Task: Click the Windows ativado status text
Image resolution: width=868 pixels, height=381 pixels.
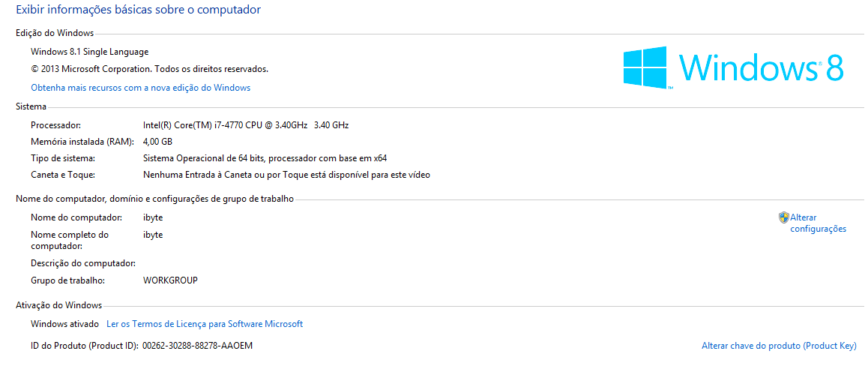Action: pos(64,324)
